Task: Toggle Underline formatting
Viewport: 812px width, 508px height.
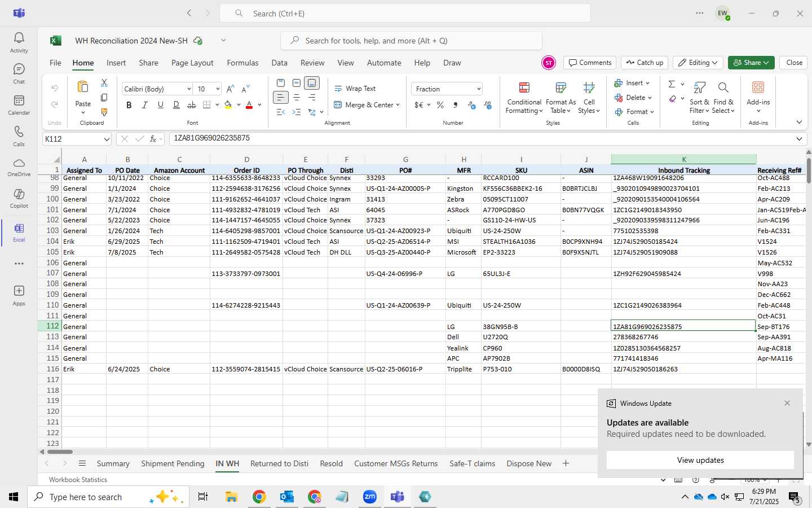Action: click(x=161, y=105)
